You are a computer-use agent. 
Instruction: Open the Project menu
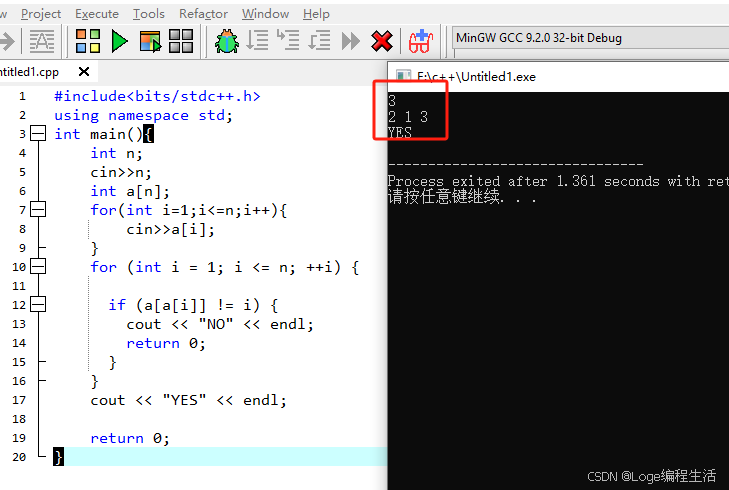coord(41,14)
